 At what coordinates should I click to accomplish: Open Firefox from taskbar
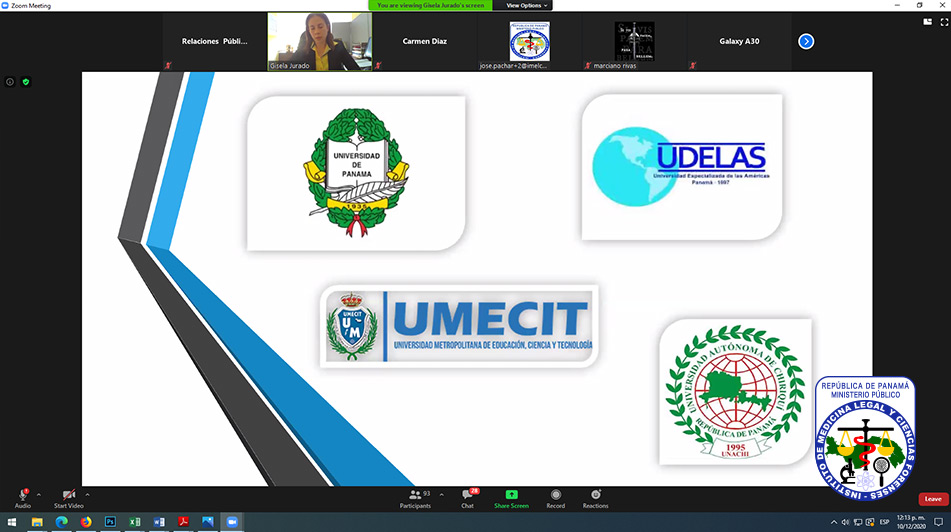point(86,522)
